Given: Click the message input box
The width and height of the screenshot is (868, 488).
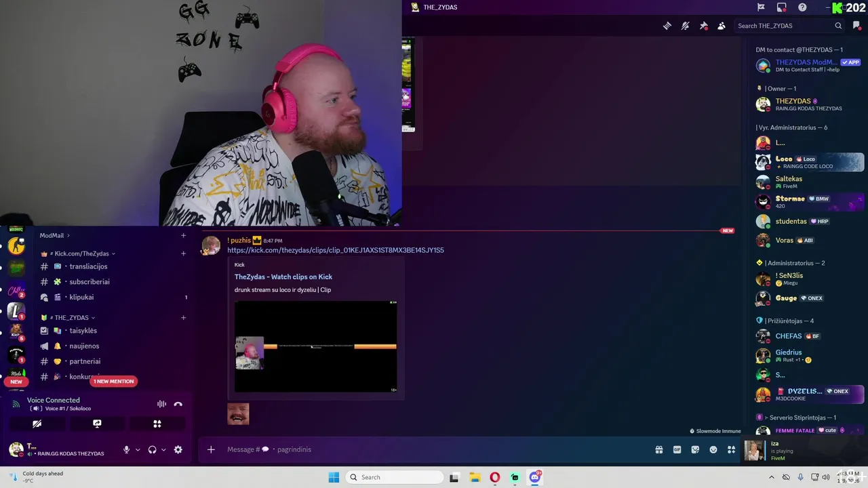Looking at the screenshot, I should pos(434,449).
